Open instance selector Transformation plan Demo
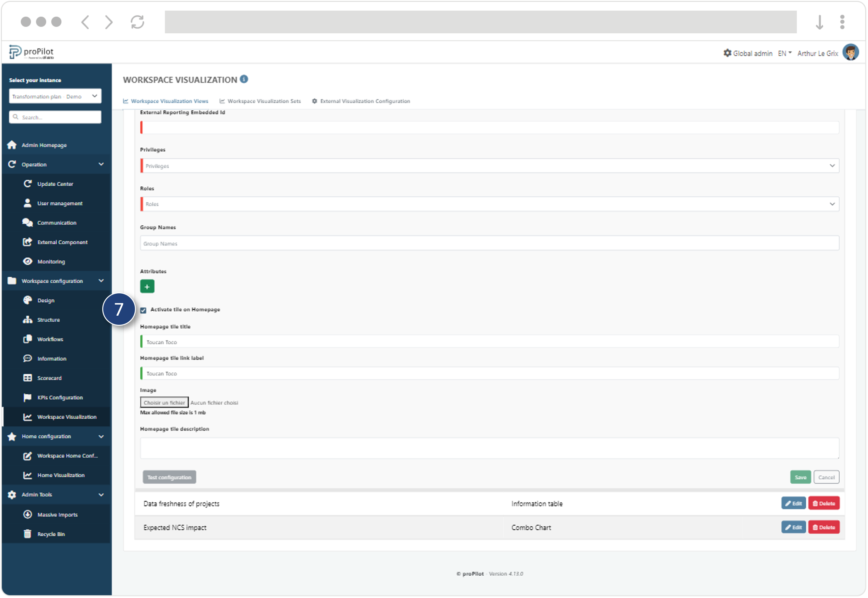This screenshot has width=868, height=598. pyautogui.click(x=55, y=96)
